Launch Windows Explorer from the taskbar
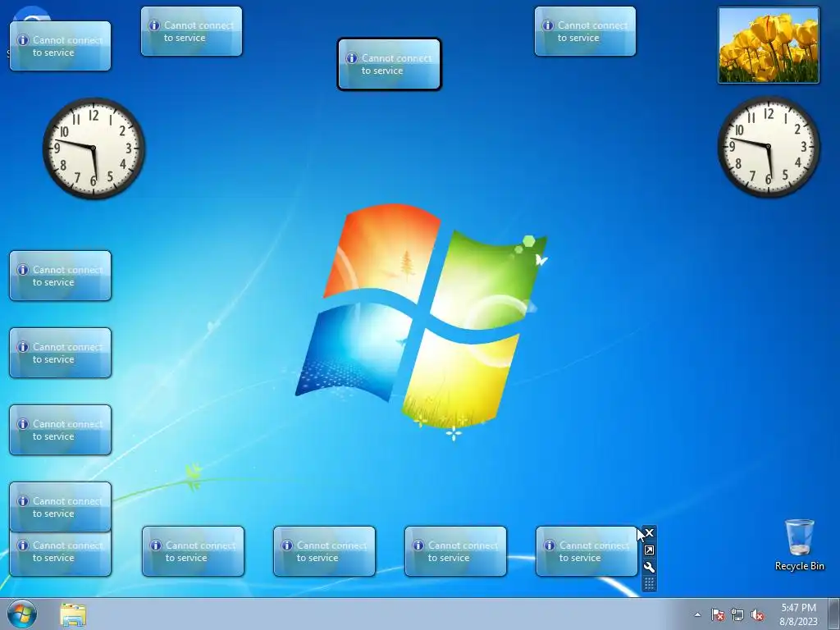 (x=73, y=614)
